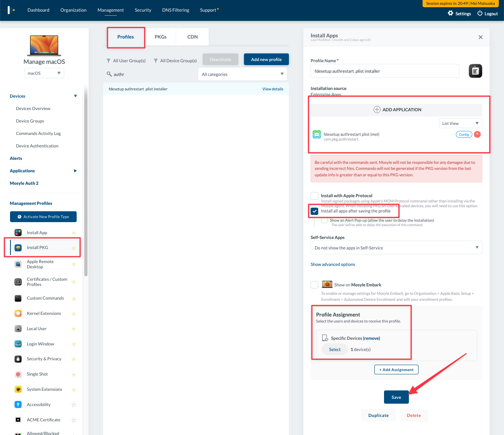Click the ACME Certificate icon
Screen dimensions: 504x435
point(18,420)
